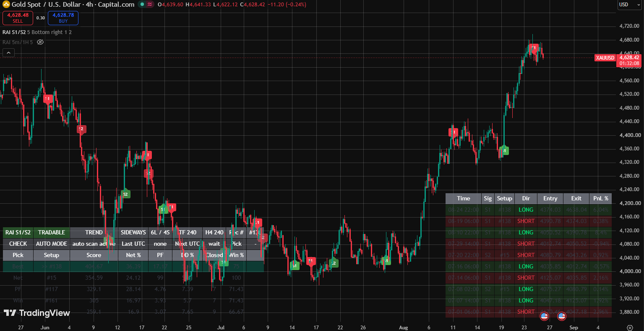Viewport: 644px width, 331px height.
Task: Collapse the indicator legend with the chevron
Action: tap(8, 53)
